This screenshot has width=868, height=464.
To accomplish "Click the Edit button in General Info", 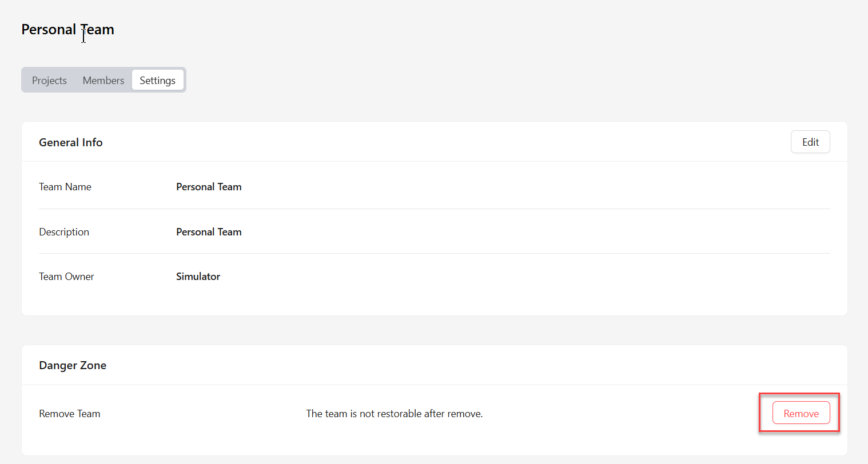I will pos(810,142).
